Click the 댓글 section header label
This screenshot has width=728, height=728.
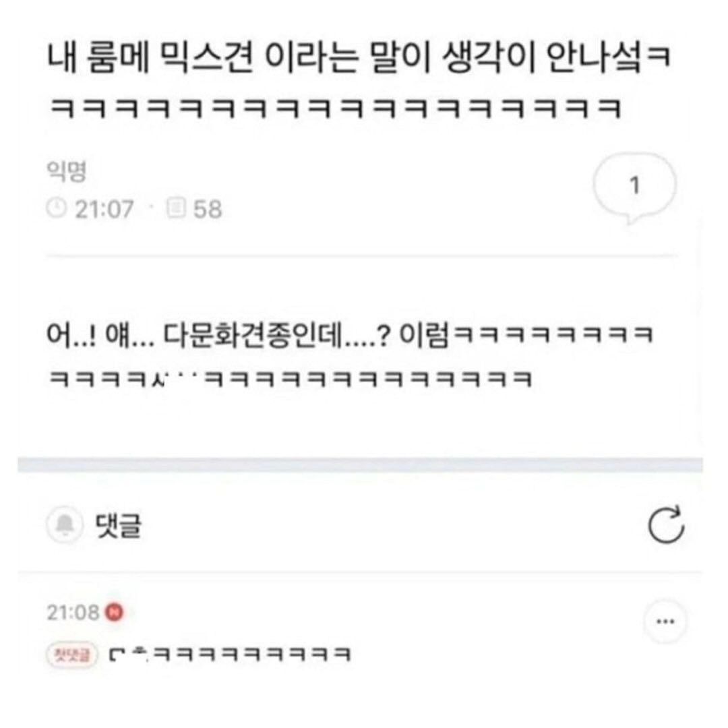click(118, 525)
